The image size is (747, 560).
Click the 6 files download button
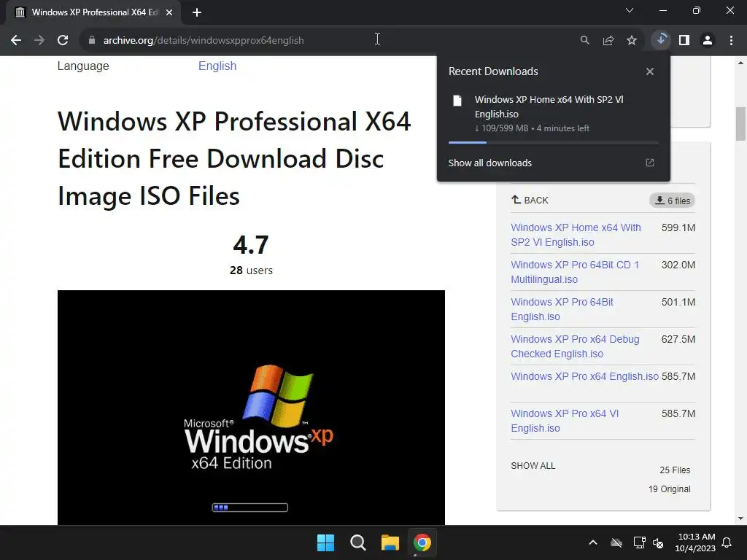[672, 201]
